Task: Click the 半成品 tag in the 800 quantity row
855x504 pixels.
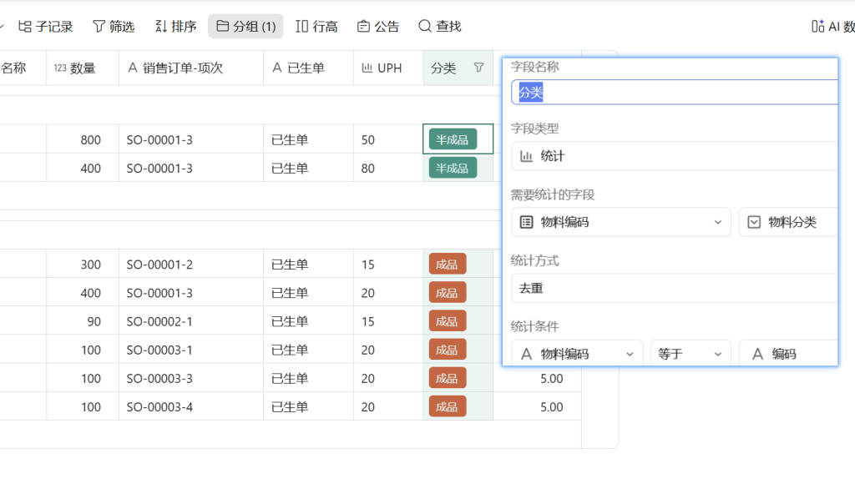Action: (x=453, y=139)
